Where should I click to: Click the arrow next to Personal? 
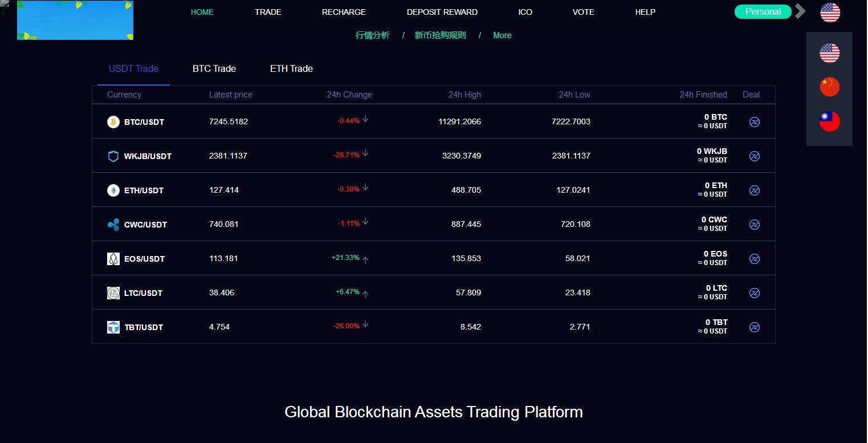coord(801,11)
